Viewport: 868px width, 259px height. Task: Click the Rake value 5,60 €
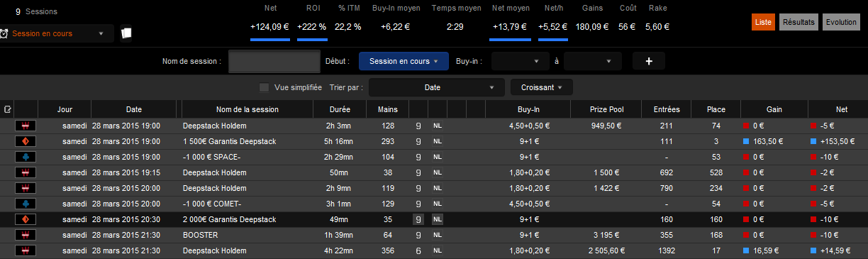pos(657,27)
